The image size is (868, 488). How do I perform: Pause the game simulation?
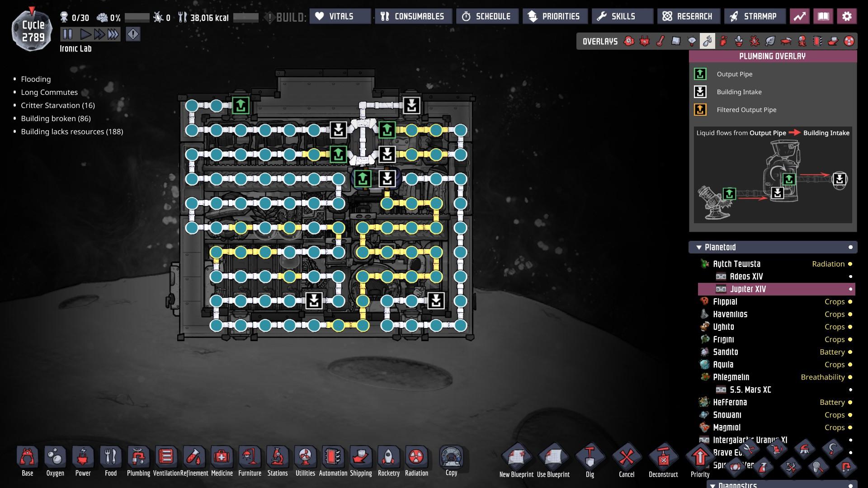tap(67, 34)
